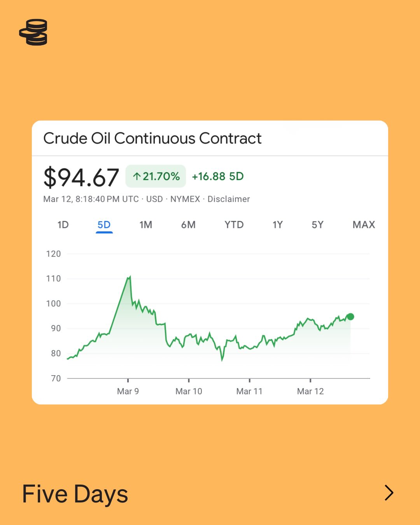Click the $94.67 price value

(81, 177)
